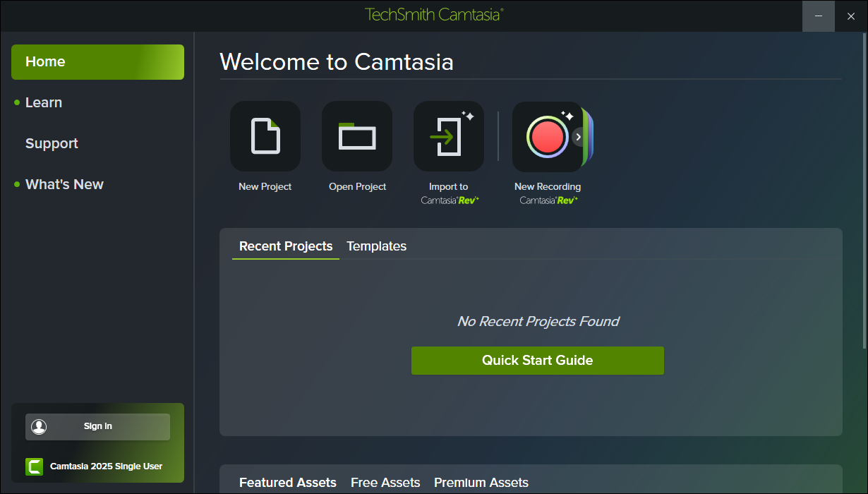View What's New in sidebar
Viewport: 868px width, 494px height.
[64, 185]
